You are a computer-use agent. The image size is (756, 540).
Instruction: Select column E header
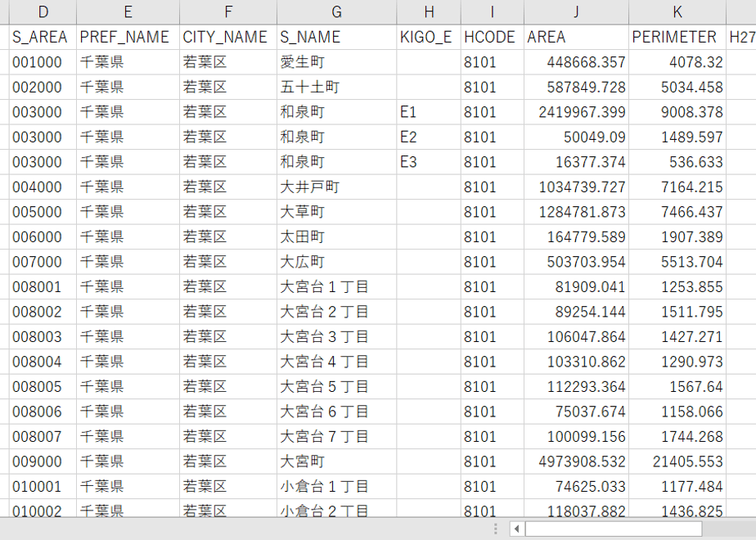(x=128, y=11)
